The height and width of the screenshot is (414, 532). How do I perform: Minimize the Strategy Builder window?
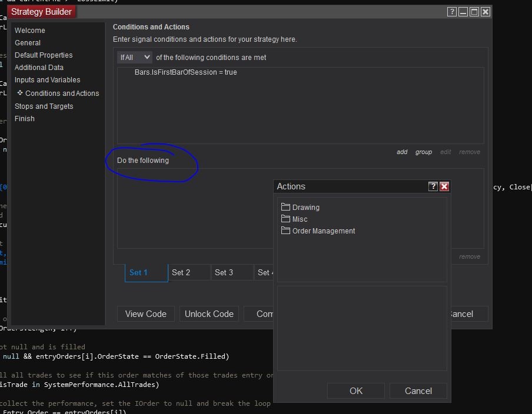(x=463, y=12)
